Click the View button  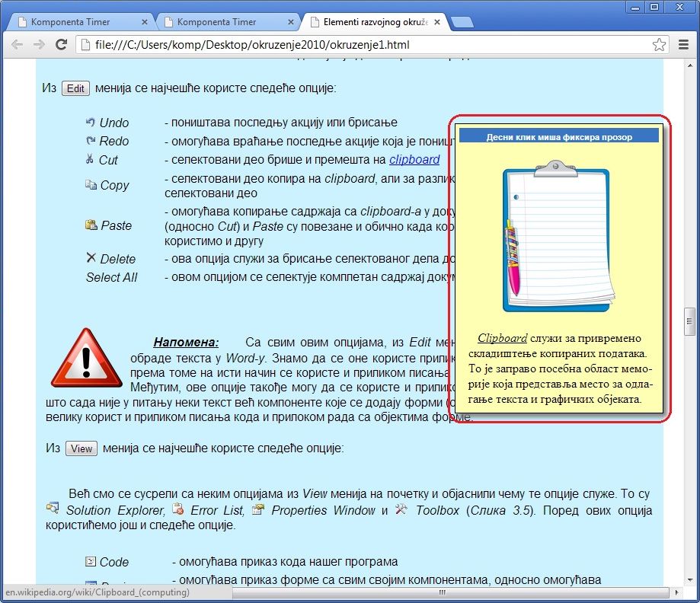(x=81, y=448)
